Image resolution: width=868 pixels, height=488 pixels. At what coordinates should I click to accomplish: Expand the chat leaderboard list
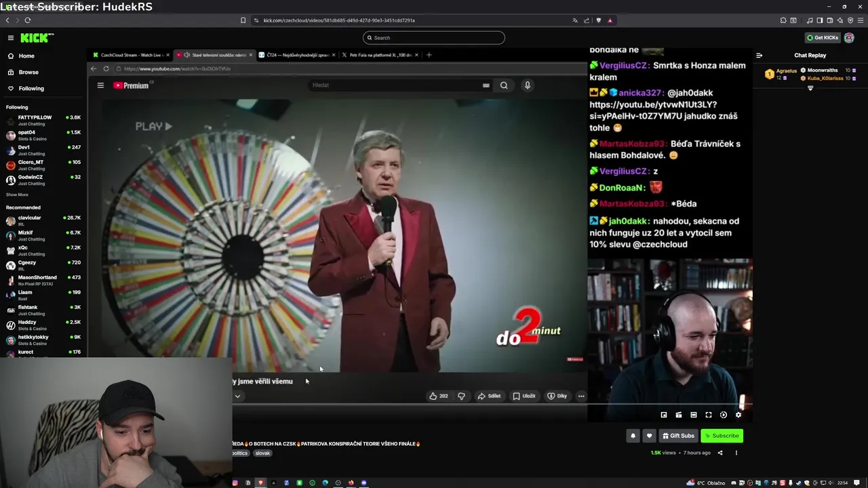pyautogui.click(x=810, y=88)
